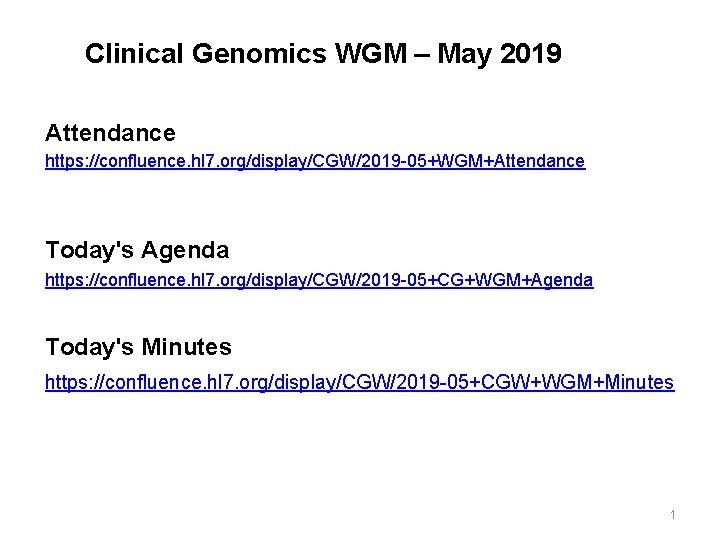720x540 pixels.
Task: Click the slide number 1
Action: point(673,514)
